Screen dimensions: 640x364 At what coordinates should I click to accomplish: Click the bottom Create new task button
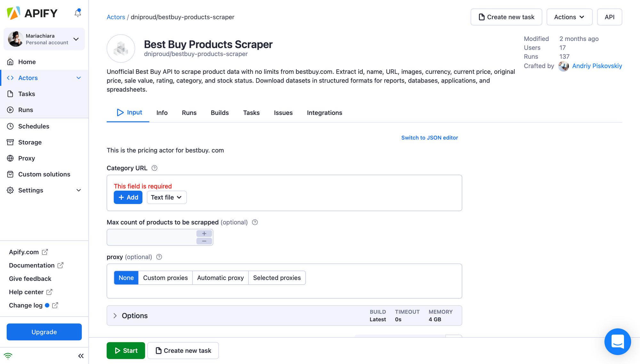(183, 351)
